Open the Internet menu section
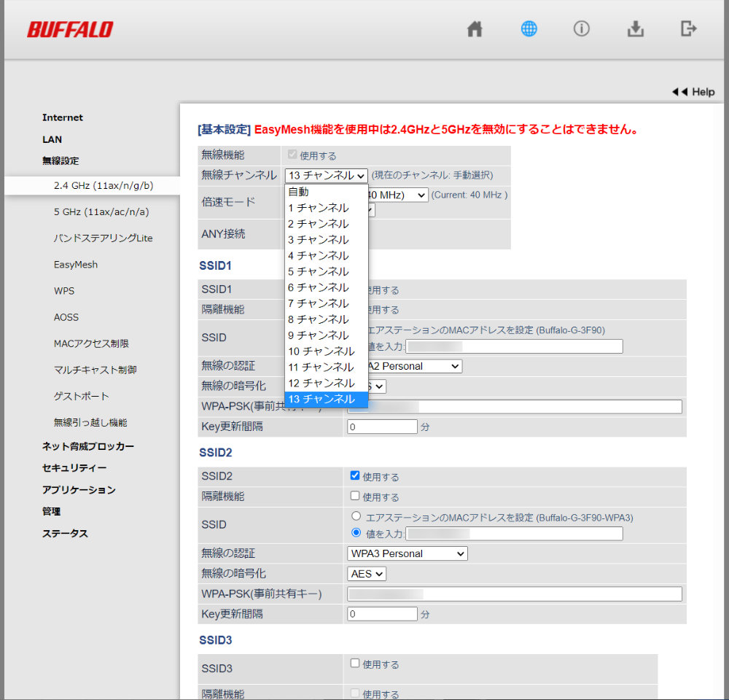The height and width of the screenshot is (700, 729). pos(62,117)
